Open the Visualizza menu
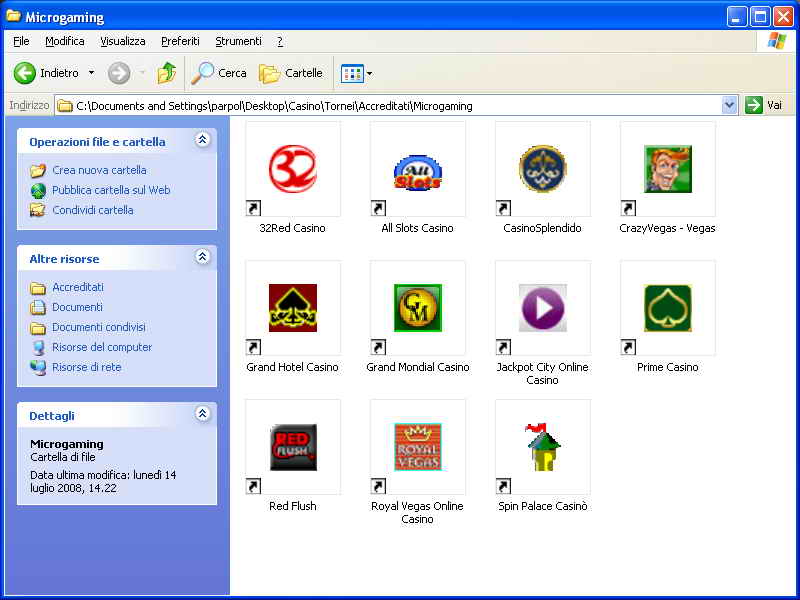Viewport: 800px width, 600px height. 123,41
